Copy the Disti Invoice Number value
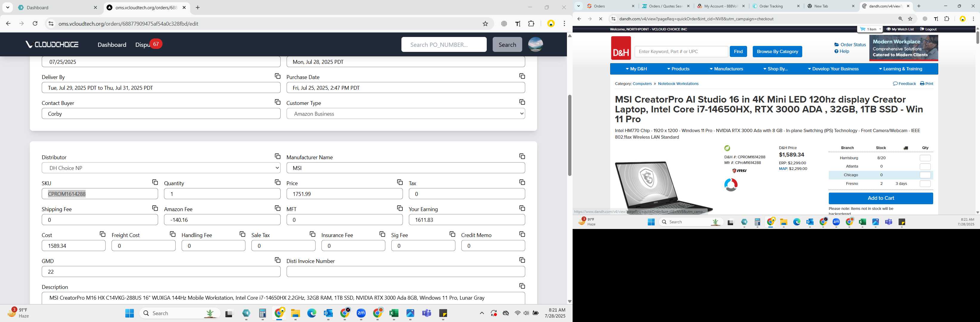980x322 pixels. coord(522,260)
